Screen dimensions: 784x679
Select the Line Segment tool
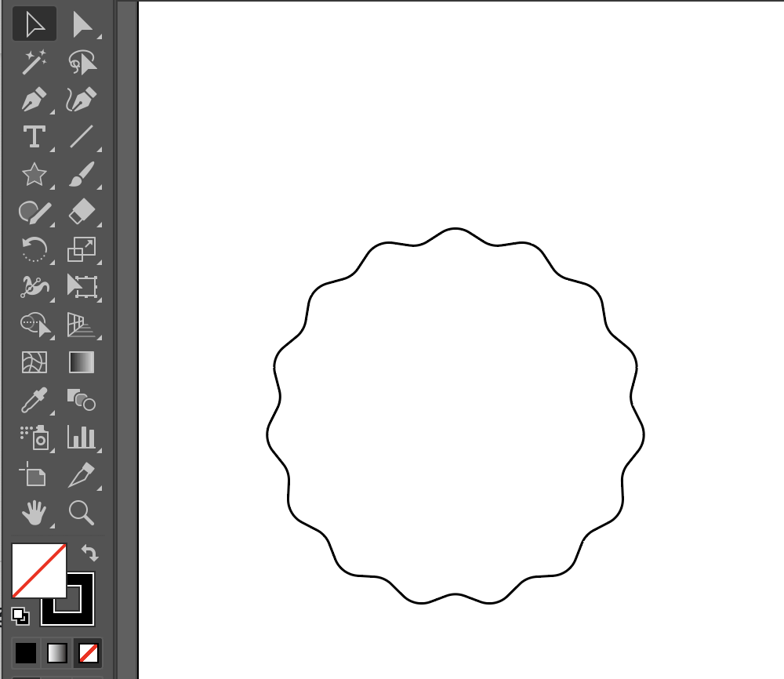pos(82,136)
